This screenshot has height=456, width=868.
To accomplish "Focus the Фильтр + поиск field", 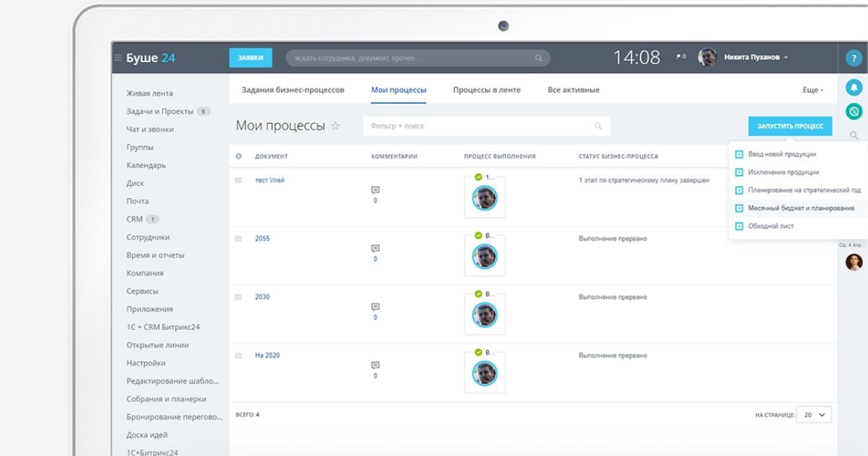I will (487, 126).
